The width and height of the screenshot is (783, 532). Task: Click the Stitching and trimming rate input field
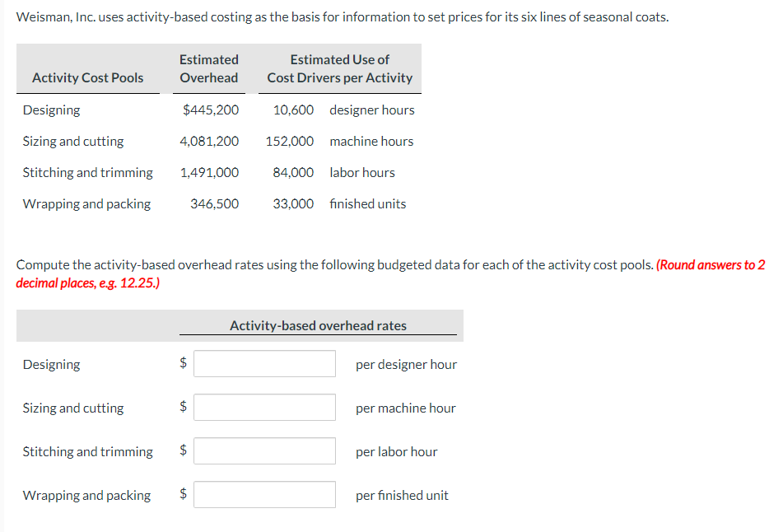(263, 450)
